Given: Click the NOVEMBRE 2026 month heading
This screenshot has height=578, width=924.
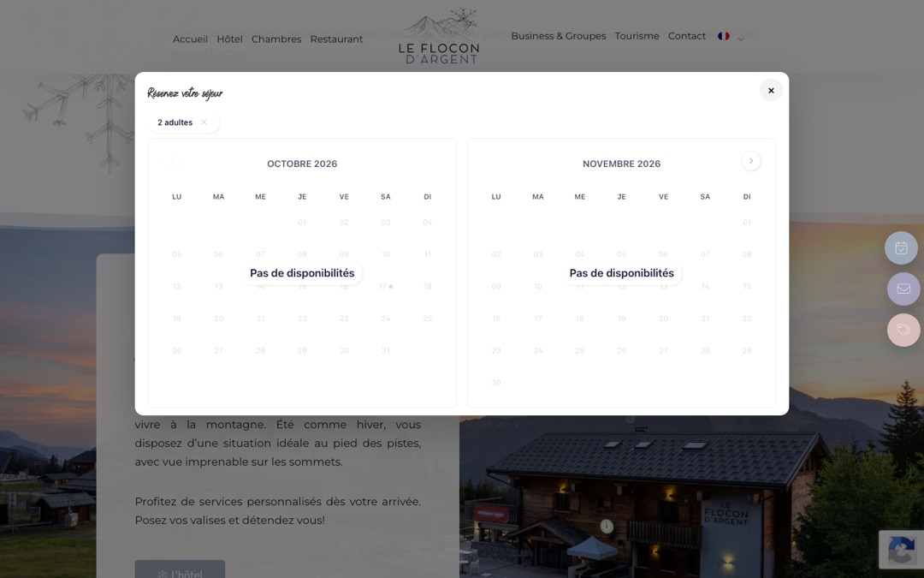Looking at the screenshot, I should (x=621, y=164).
